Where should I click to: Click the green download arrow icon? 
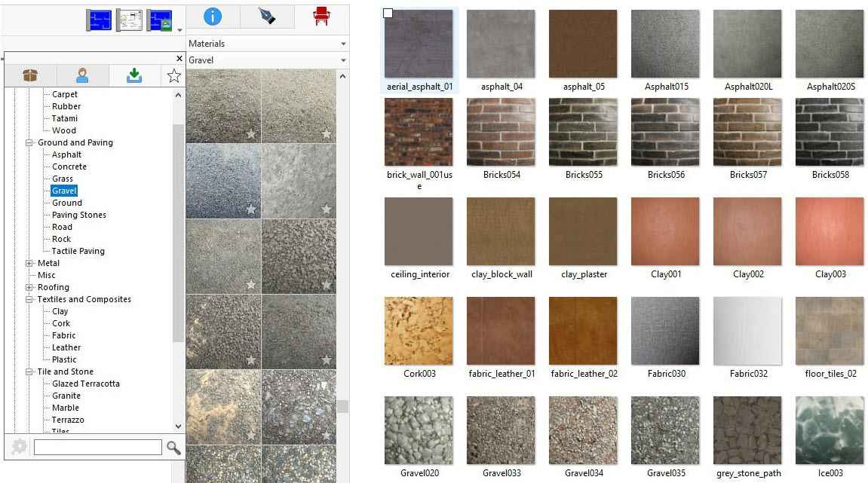[x=134, y=75]
